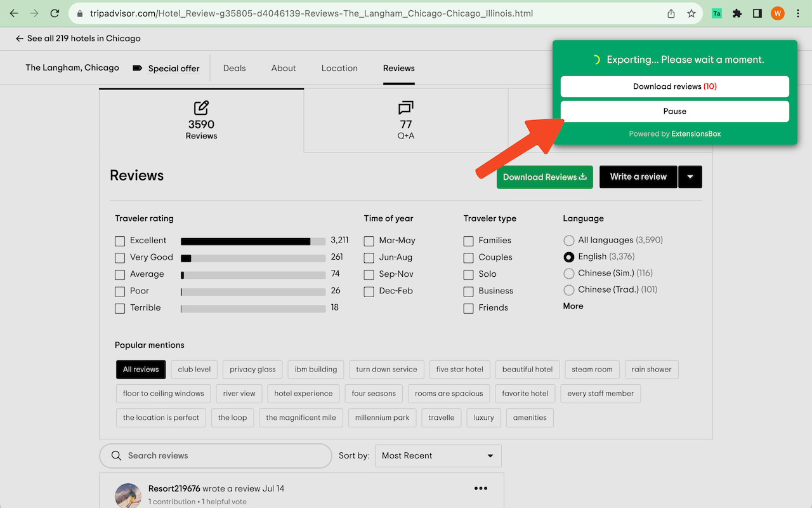Expand More language options
The height and width of the screenshot is (508, 812).
(x=573, y=306)
